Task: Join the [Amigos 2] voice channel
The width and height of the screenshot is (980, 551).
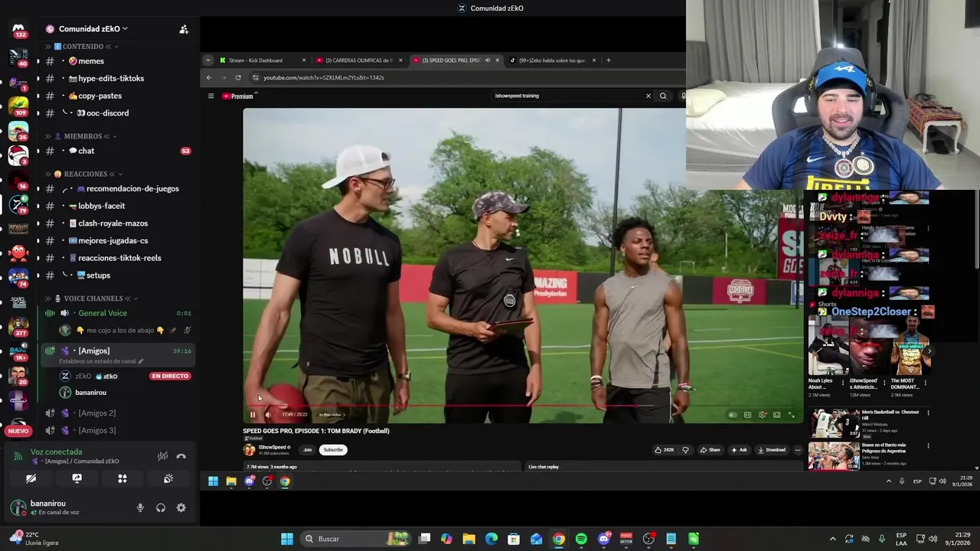Action: pos(119,413)
